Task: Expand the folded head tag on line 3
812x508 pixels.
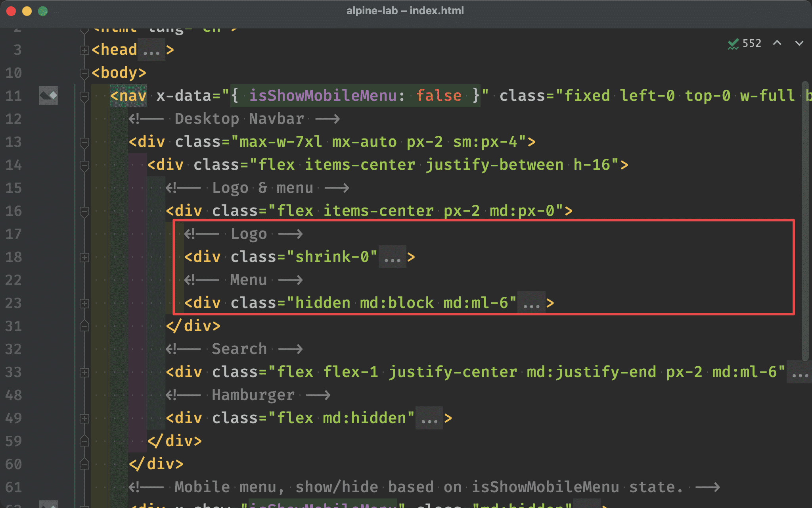Action: [x=84, y=50]
